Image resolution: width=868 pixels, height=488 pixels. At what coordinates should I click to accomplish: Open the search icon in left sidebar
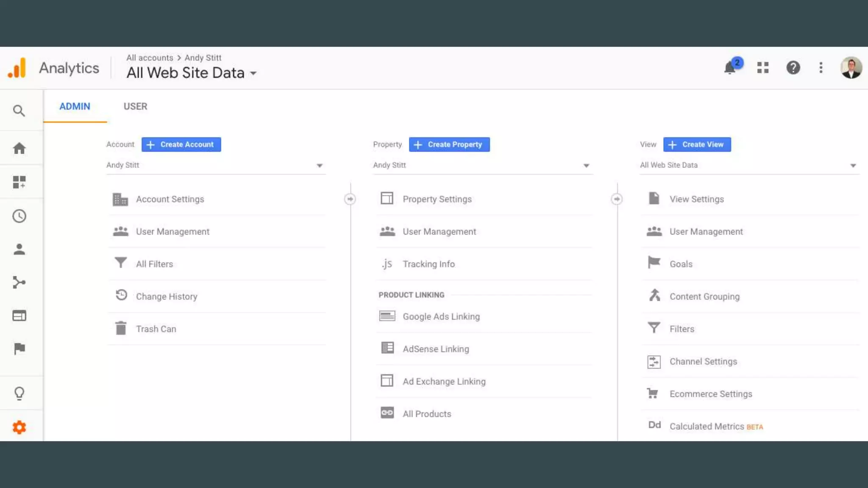pos(19,111)
